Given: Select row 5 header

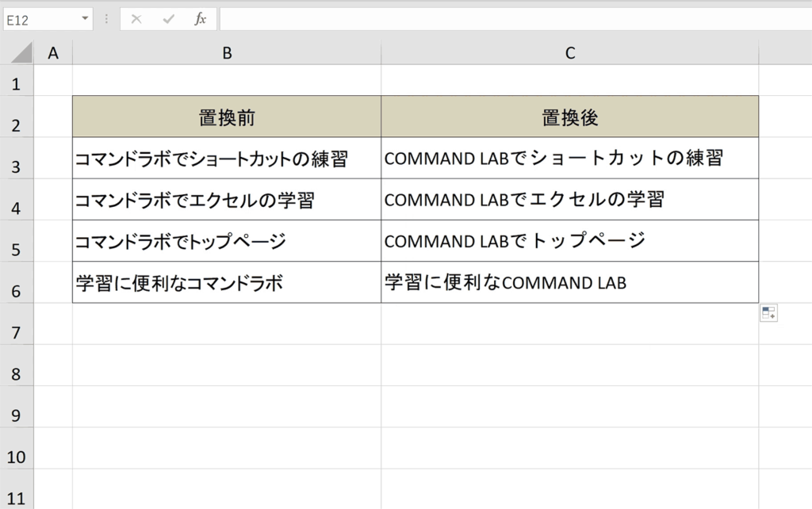Looking at the screenshot, I should [x=17, y=241].
